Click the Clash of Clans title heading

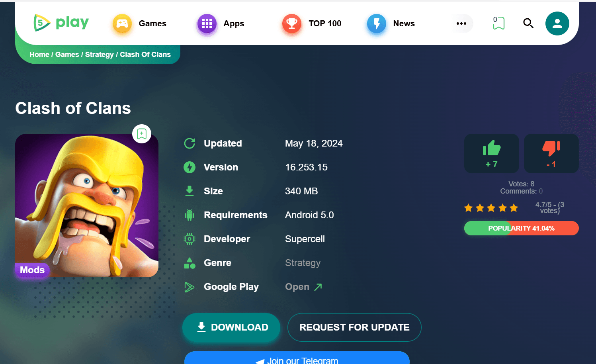click(73, 108)
